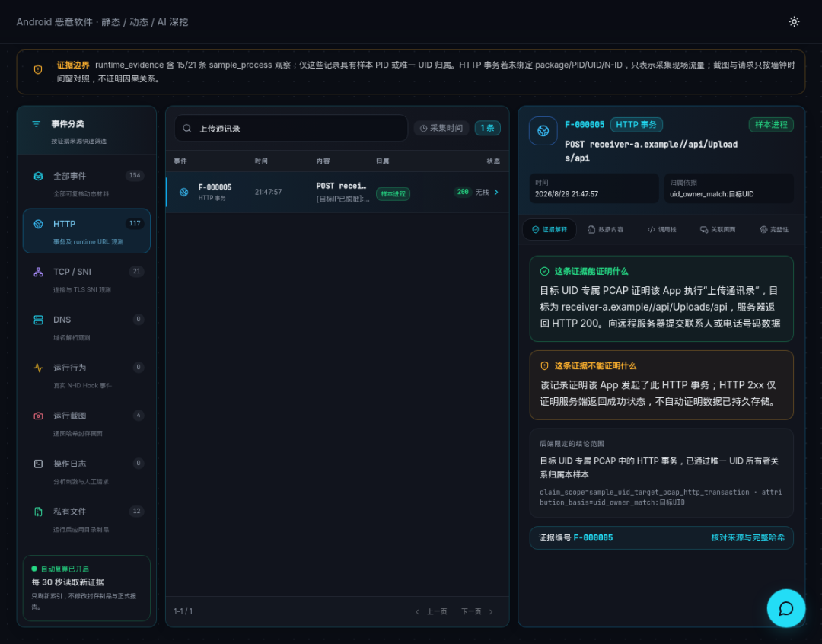822x644 pixels.
Task: Select the 运行行为 category
Action: (x=87, y=375)
